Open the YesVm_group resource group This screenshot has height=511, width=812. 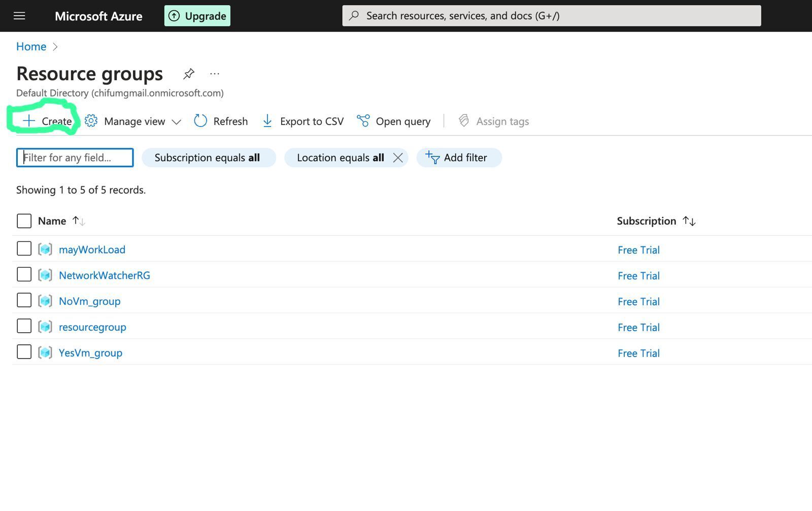[x=90, y=353]
